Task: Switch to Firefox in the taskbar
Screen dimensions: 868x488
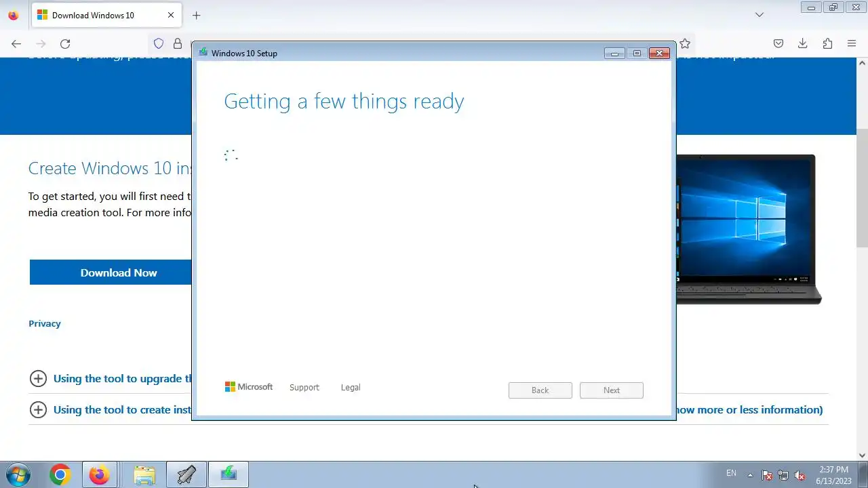Action: coord(99,475)
